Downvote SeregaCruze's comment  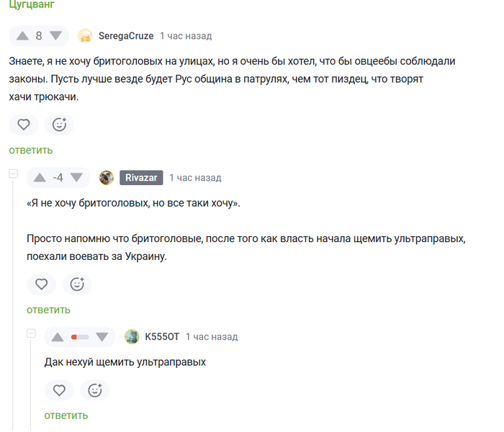[55, 36]
